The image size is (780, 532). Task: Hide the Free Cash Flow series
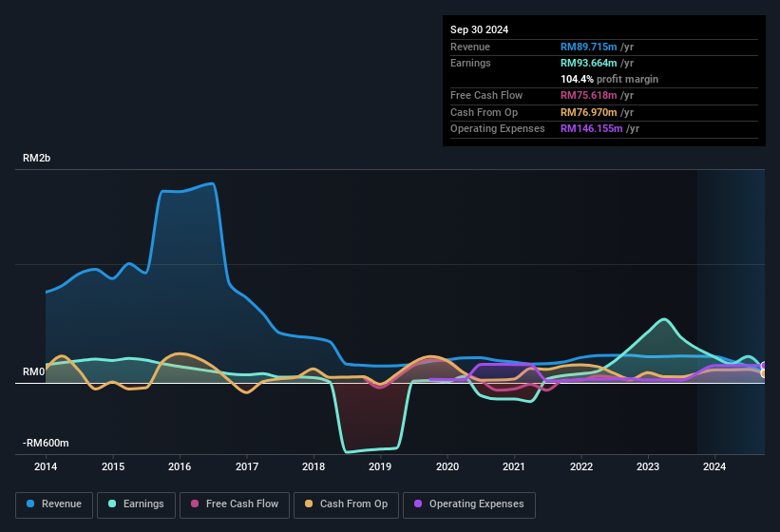click(237, 504)
